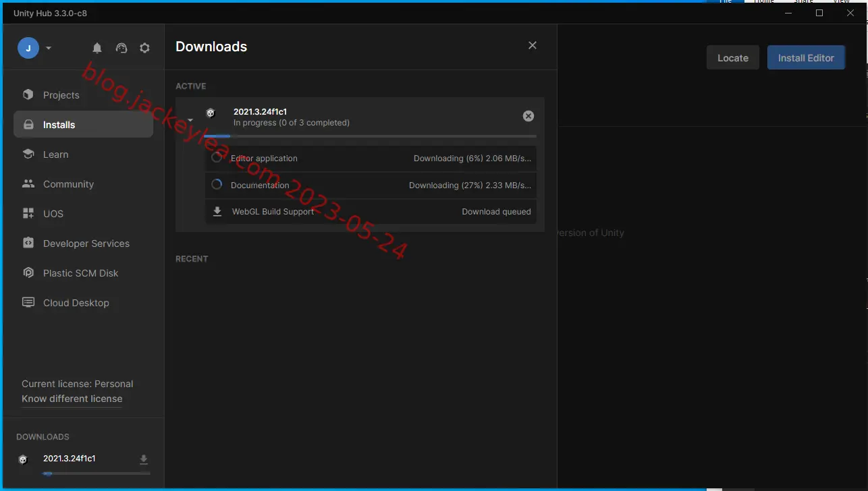Viewport: 868px width, 491px height.
Task: Click the user avatar J
Action: tap(28, 48)
